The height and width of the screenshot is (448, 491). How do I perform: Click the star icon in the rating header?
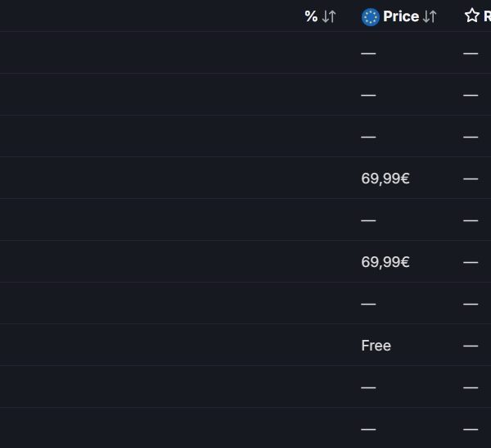click(472, 16)
